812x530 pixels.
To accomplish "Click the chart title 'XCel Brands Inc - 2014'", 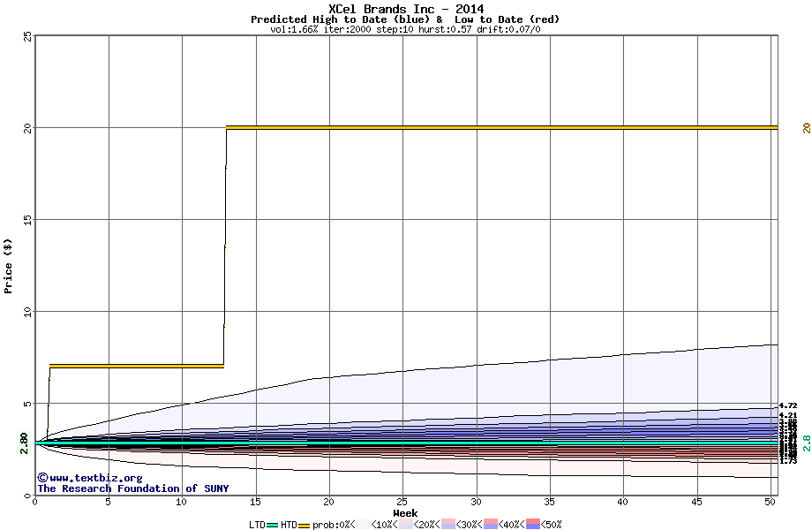I will coord(406,9).
